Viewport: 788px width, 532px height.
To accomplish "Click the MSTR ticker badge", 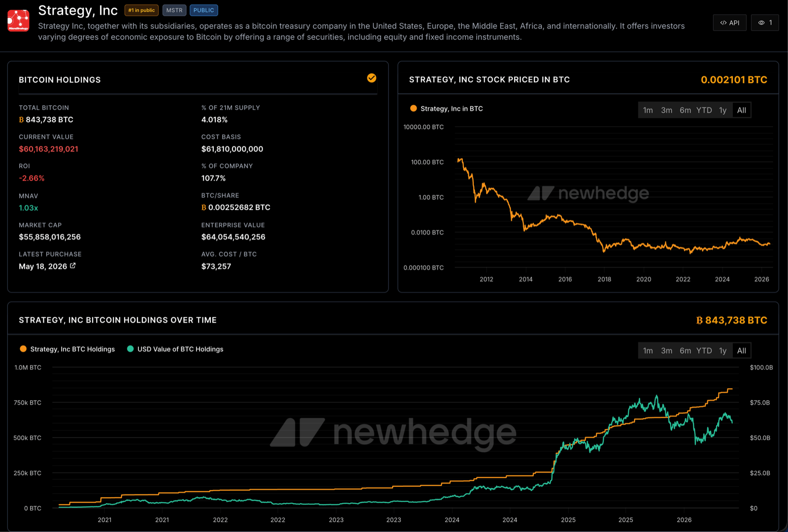I will tap(174, 10).
